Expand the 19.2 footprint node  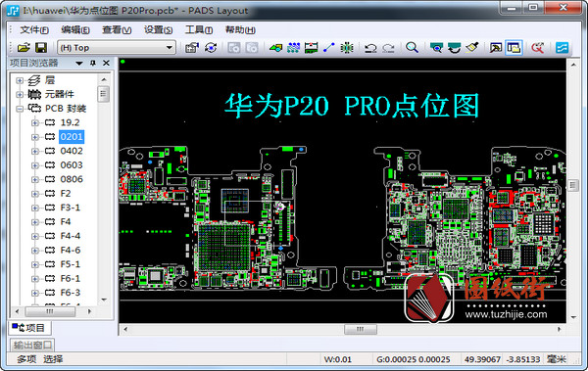pyautogui.click(x=35, y=123)
